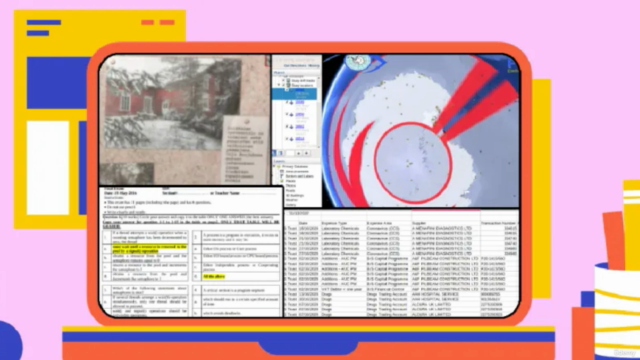Image resolution: width=640 pixels, height=360 pixels.
Task: Click the Expense Type column header
Action: click(x=334, y=223)
